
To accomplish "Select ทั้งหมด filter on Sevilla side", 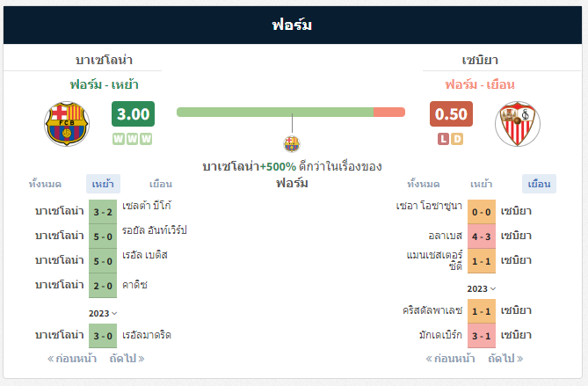I will pos(424,184).
